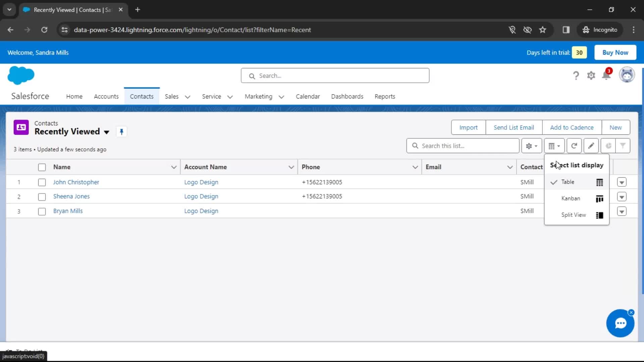Open the user avatar profile menu
The width and height of the screenshot is (644, 362).
627,75
